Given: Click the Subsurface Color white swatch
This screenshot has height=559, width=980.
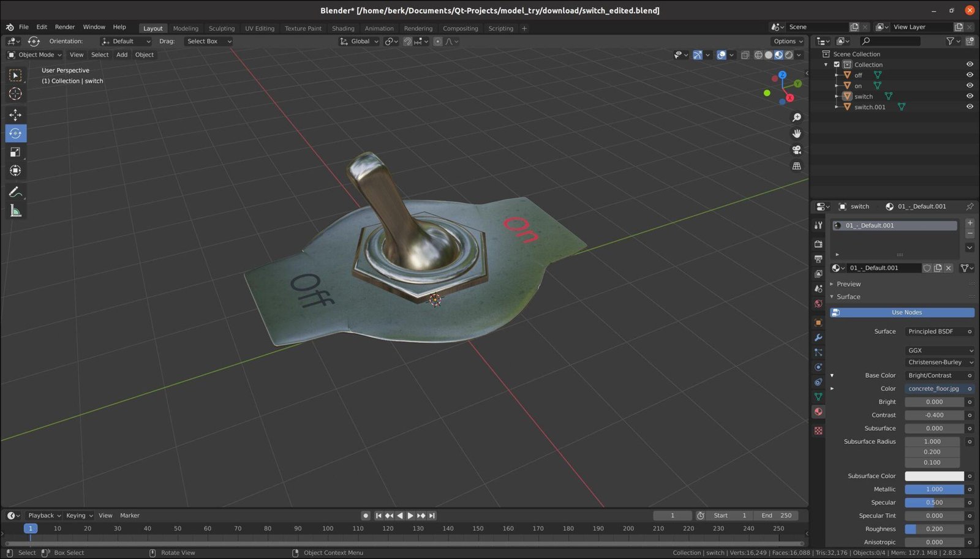Looking at the screenshot, I should tap(934, 476).
